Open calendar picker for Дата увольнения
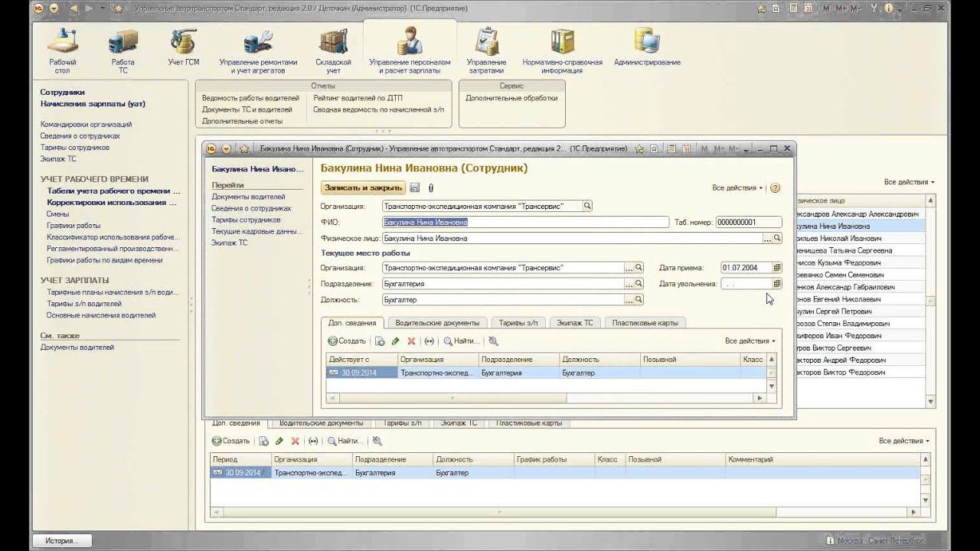 [777, 284]
